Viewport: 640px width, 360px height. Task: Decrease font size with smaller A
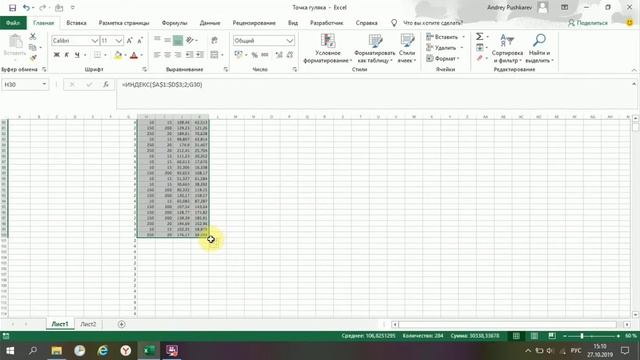pos(140,40)
